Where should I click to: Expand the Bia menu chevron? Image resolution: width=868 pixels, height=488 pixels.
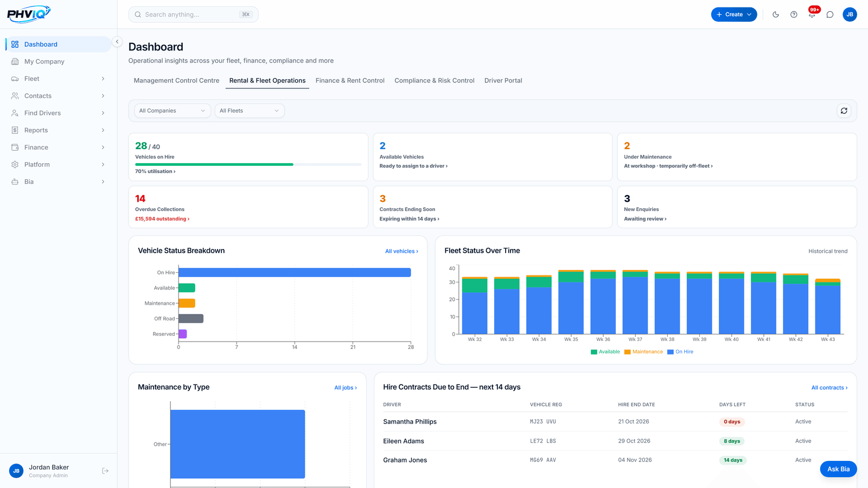coord(103,182)
